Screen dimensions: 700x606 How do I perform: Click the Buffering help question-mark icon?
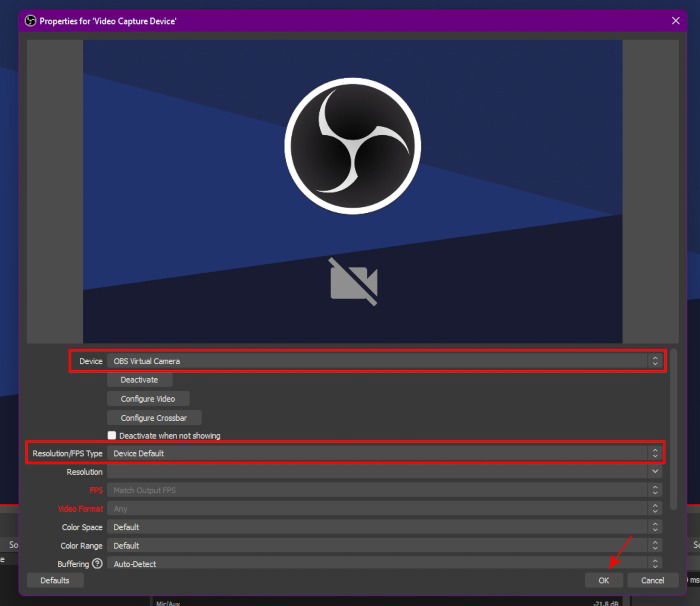point(97,564)
